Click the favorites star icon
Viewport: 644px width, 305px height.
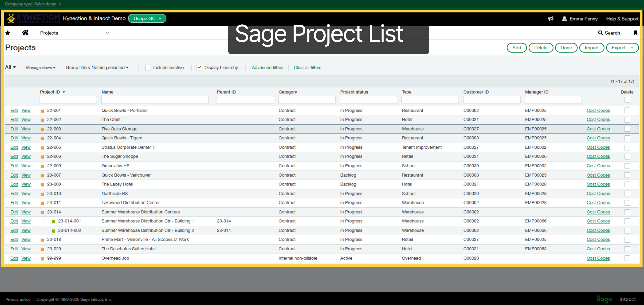8,33
